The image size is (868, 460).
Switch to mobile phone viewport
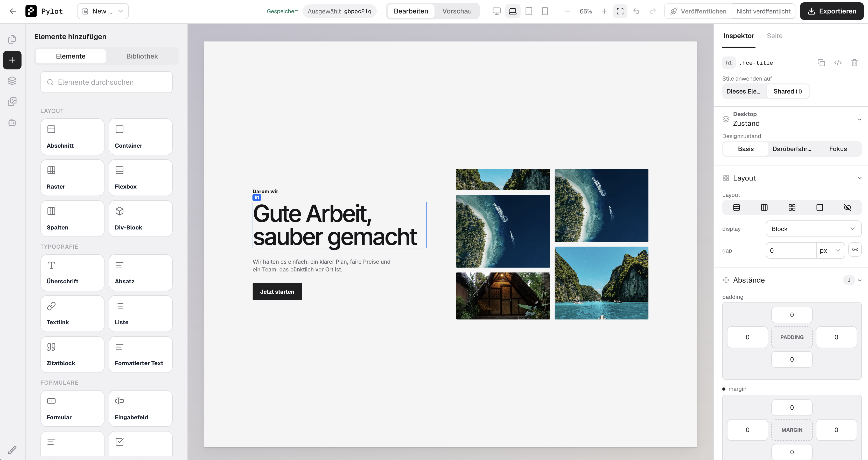tap(544, 11)
